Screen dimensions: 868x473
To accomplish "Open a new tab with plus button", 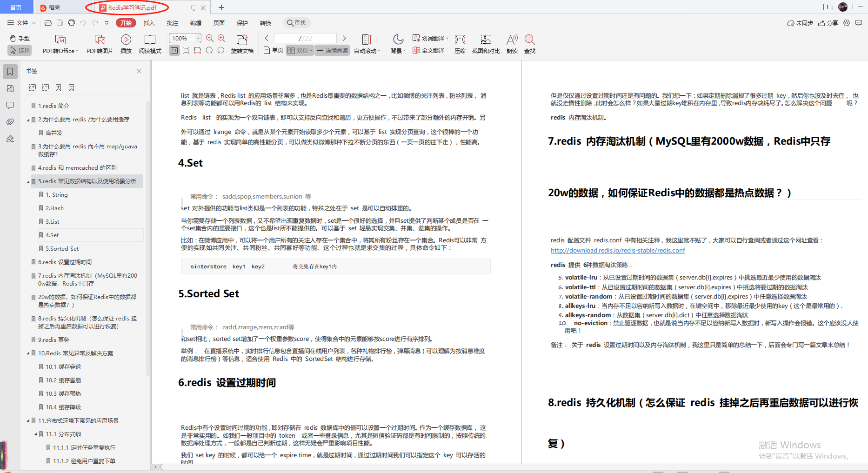I will (x=221, y=7).
